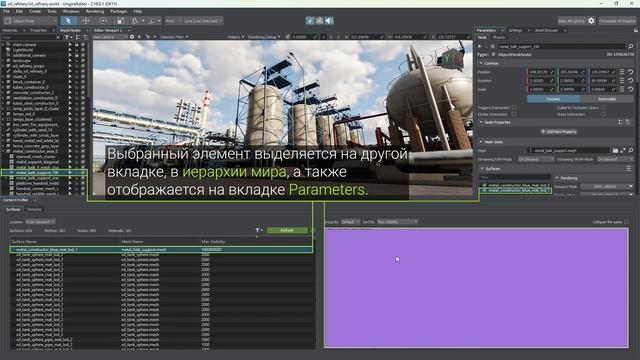Image resolution: width=640 pixels, height=360 pixels.
Task: Toggle the physics icon in top center toolbar
Action: [320, 20]
